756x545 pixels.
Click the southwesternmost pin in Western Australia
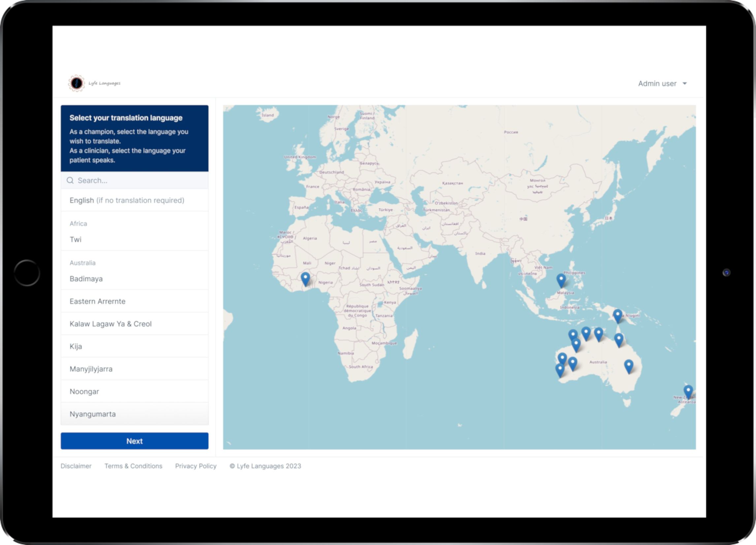pyautogui.click(x=560, y=370)
